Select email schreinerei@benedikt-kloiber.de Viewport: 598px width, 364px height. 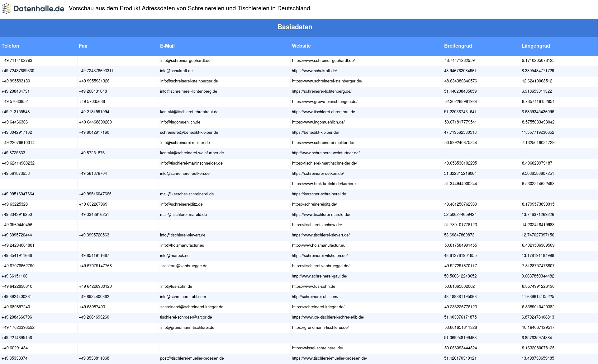coord(189,133)
